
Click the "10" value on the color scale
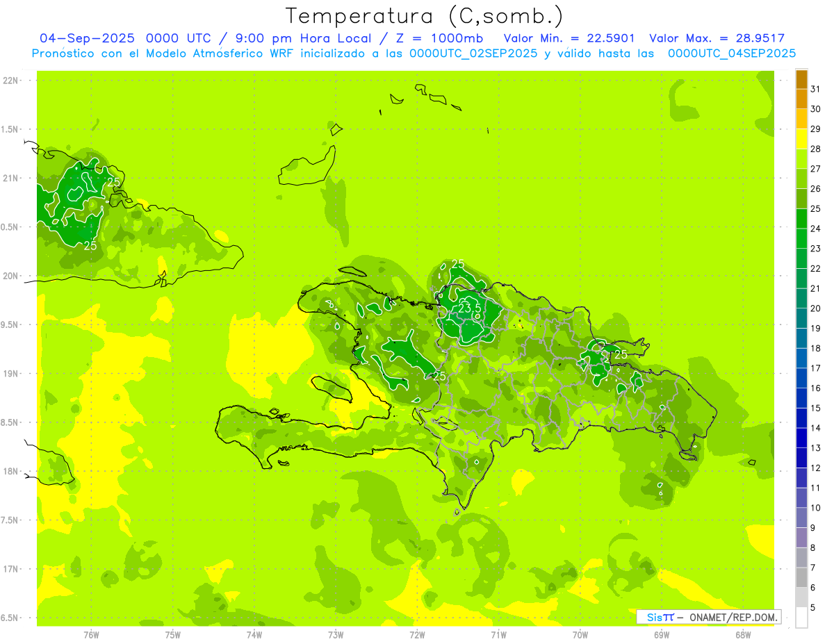click(816, 508)
